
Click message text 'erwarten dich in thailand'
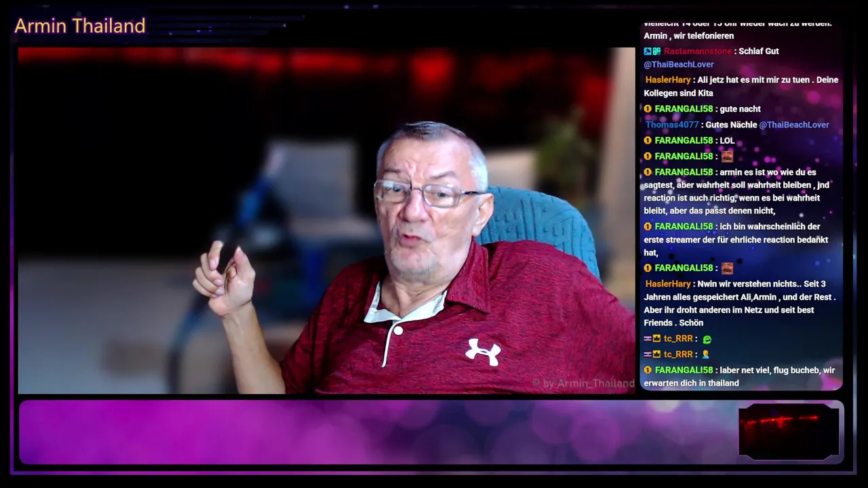[691, 383]
